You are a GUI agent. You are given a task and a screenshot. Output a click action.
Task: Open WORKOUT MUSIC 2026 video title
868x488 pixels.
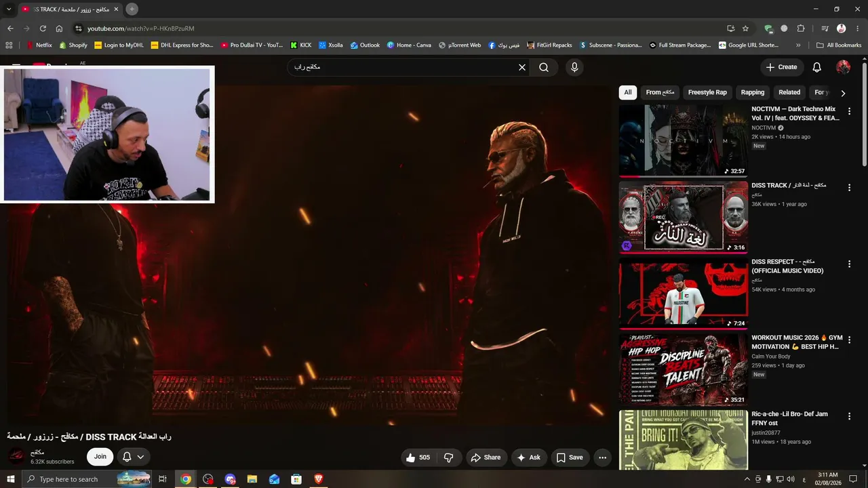pyautogui.click(x=797, y=342)
